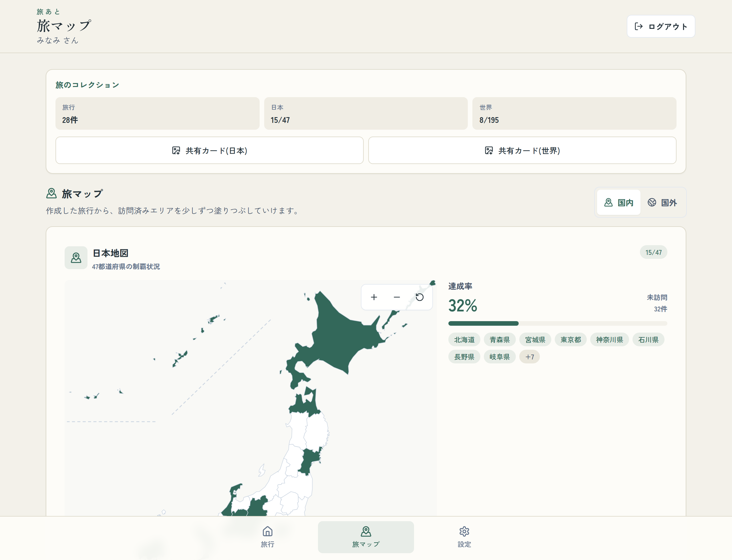Expand the +7 more prefectures chip
Viewport: 732px width, 560px height.
click(x=530, y=357)
